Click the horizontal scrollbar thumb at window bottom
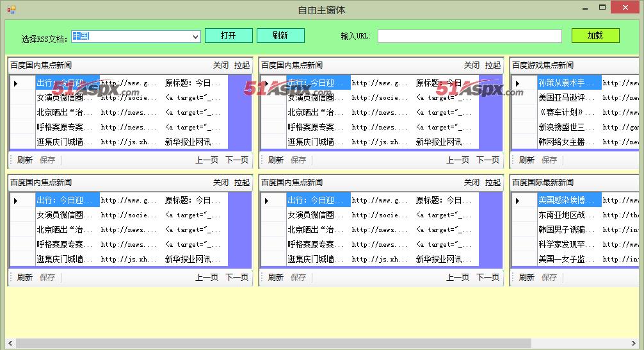The image size is (644, 350). coord(273,343)
